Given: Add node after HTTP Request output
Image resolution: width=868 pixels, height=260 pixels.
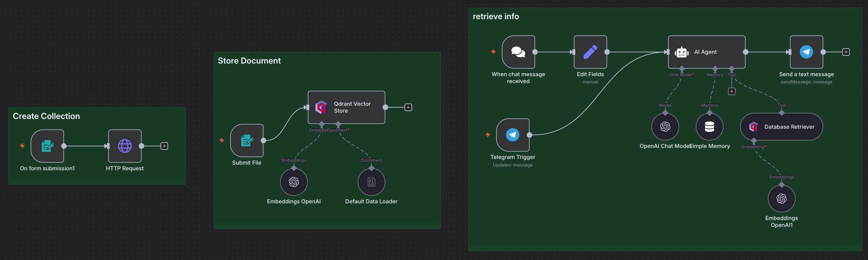Looking at the screenshot, I should [164, 146].
